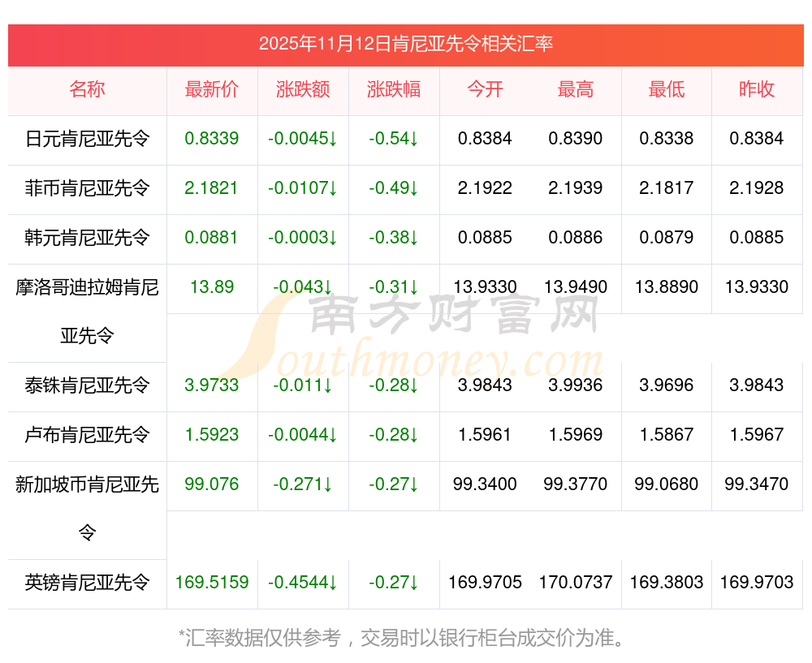This screenshot has width=812, height=663.
Task: Click the row name 卢布肯尼亚先令
Action: (87, 435)
